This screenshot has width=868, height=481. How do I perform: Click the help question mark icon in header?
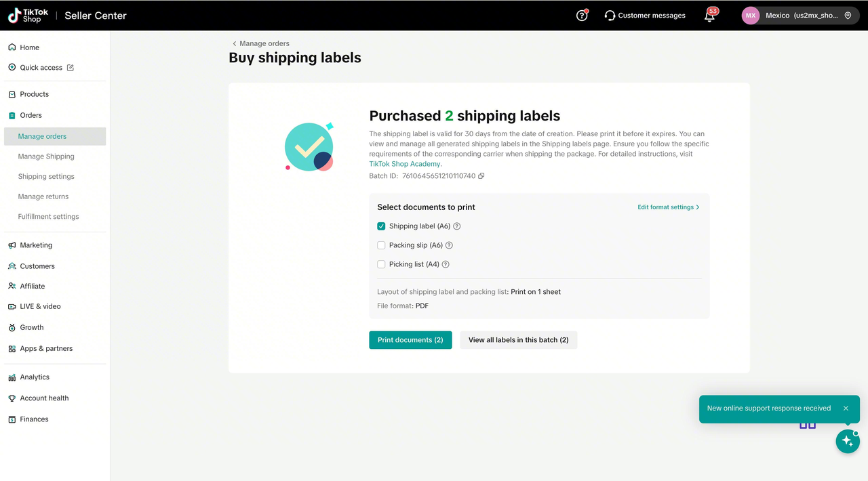(582, 16)
